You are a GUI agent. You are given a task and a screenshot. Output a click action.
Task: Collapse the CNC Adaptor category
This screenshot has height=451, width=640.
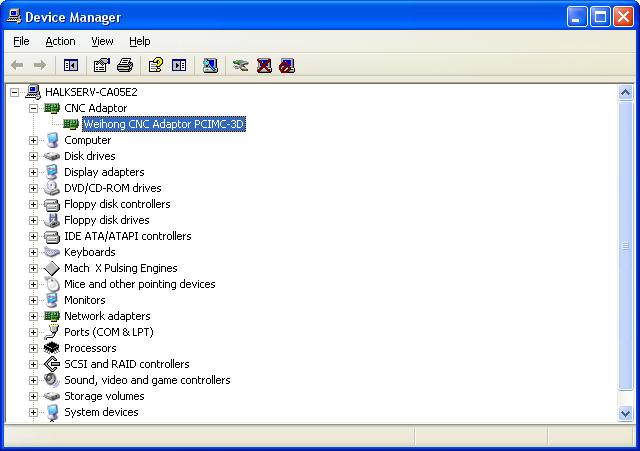pos(33,108)
